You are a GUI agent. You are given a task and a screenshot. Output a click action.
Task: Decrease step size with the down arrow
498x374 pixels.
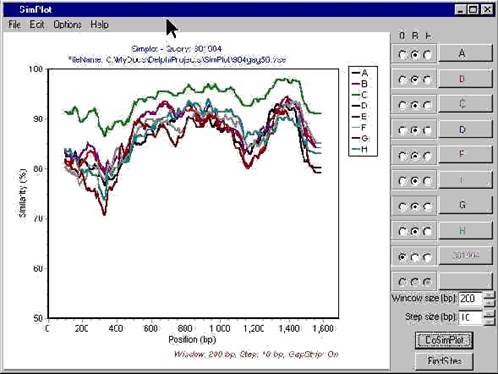(x=489, y=321)
